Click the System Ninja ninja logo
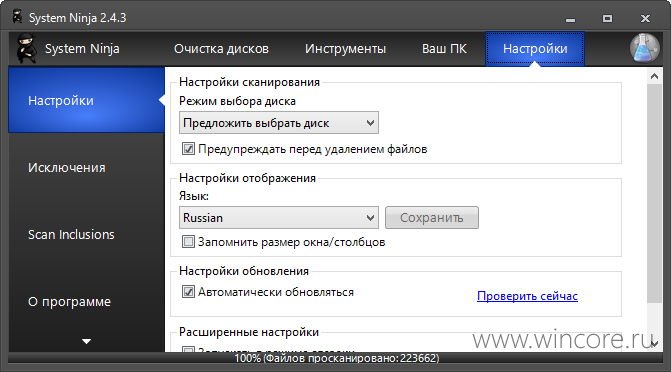The image size is (671, 372). pos(26,49)
